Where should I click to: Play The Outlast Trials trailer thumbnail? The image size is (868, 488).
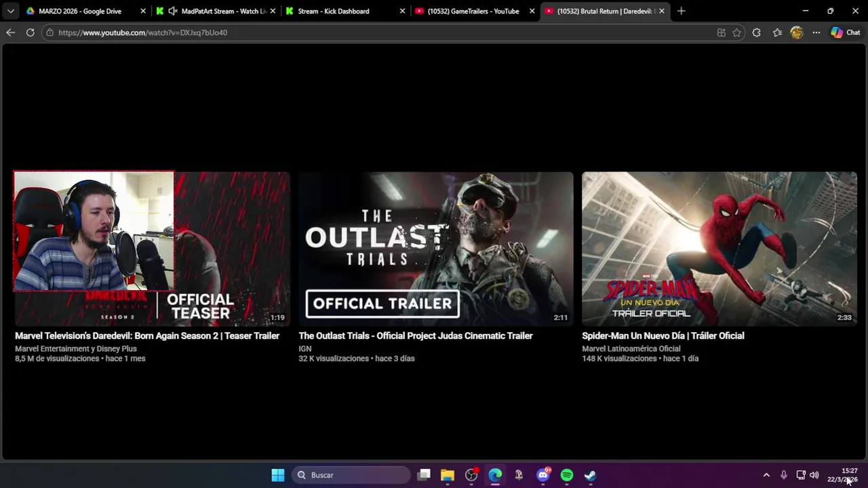(436, 249)
